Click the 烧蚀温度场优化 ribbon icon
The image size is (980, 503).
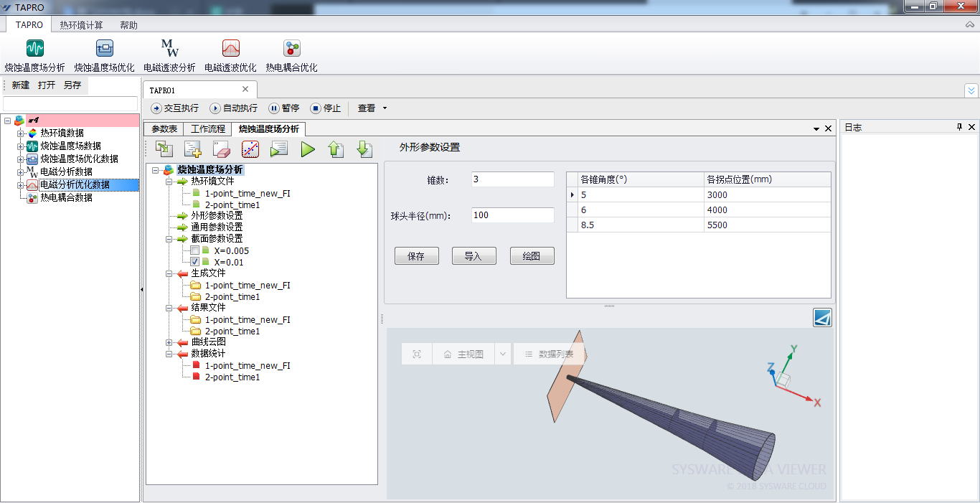104,49
